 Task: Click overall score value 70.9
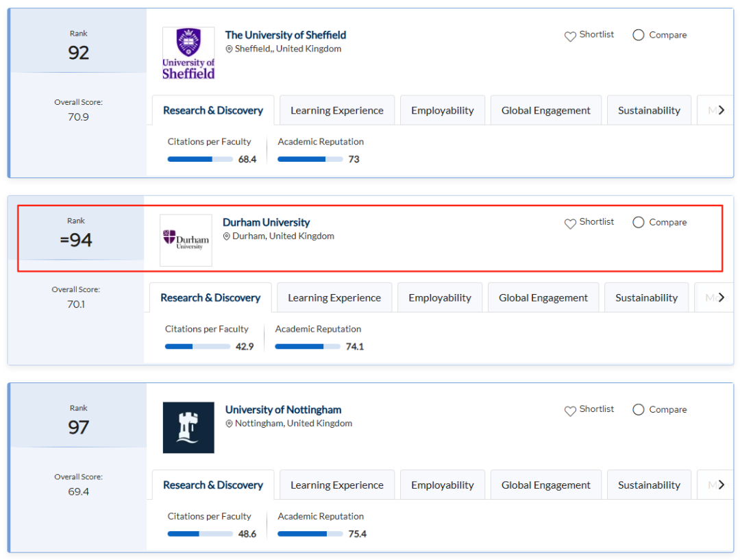(x=78, y=117)
